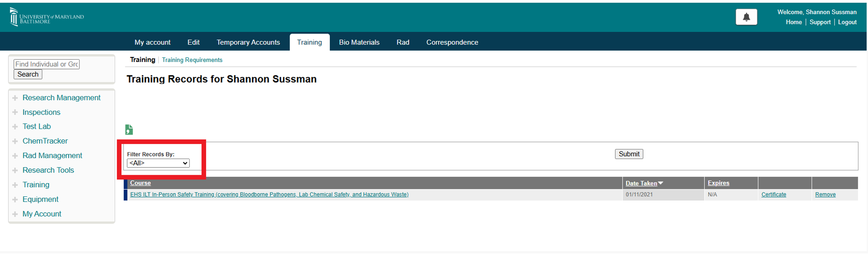Screen dimensions: 868x257
Task: Click Remove link for training record
Action: (x=825, y=195)
